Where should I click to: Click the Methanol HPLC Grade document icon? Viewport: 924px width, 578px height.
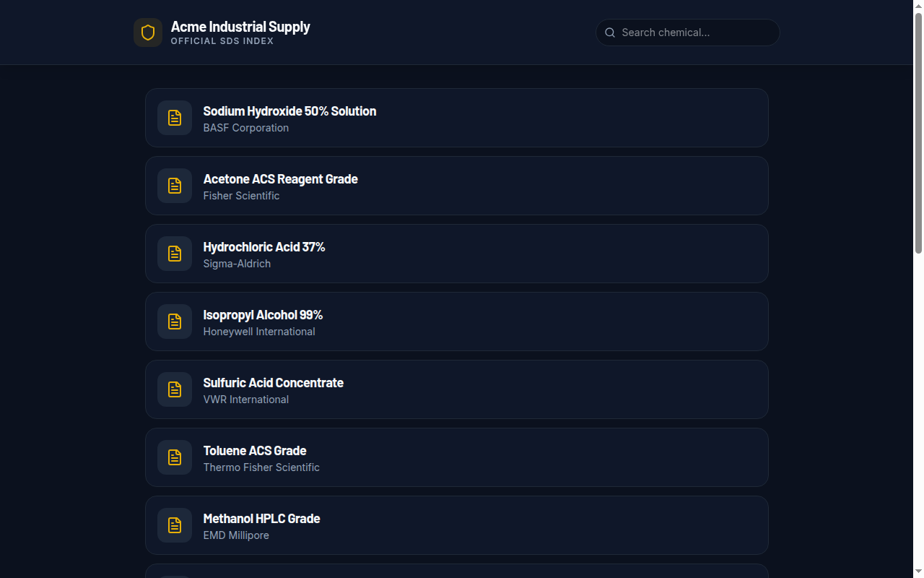click(175, 525)
